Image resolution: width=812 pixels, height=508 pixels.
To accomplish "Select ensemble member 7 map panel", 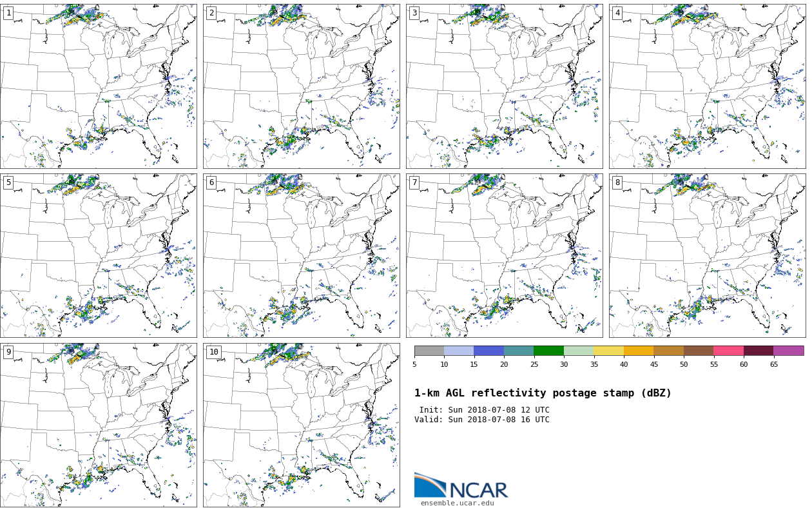I will (504, 255).
